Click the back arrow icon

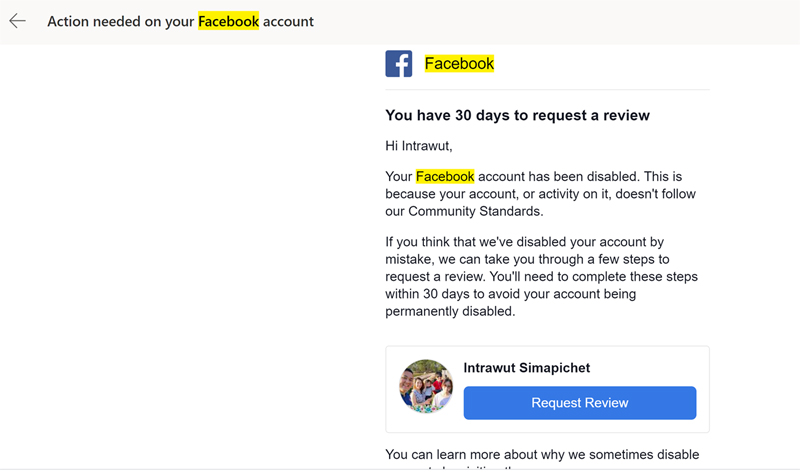17,21
